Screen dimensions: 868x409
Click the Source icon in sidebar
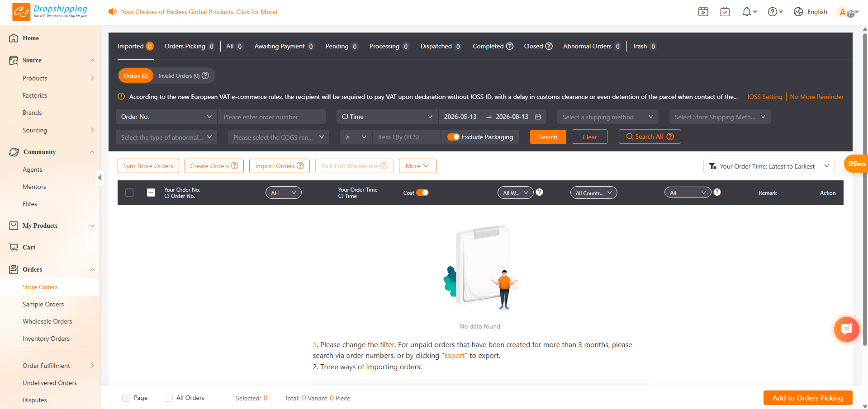coord(14,60)
